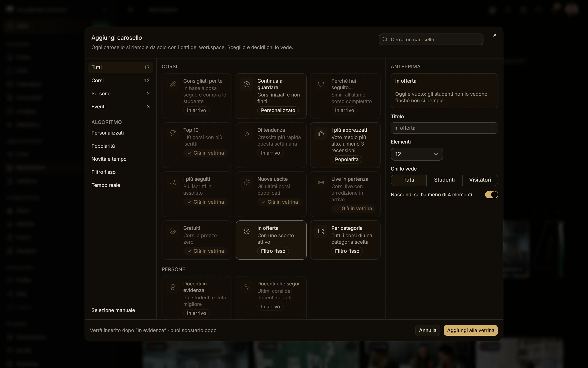588x368 pixels.
Task: Select the Corsi category filter
Action: click(120, 81)
